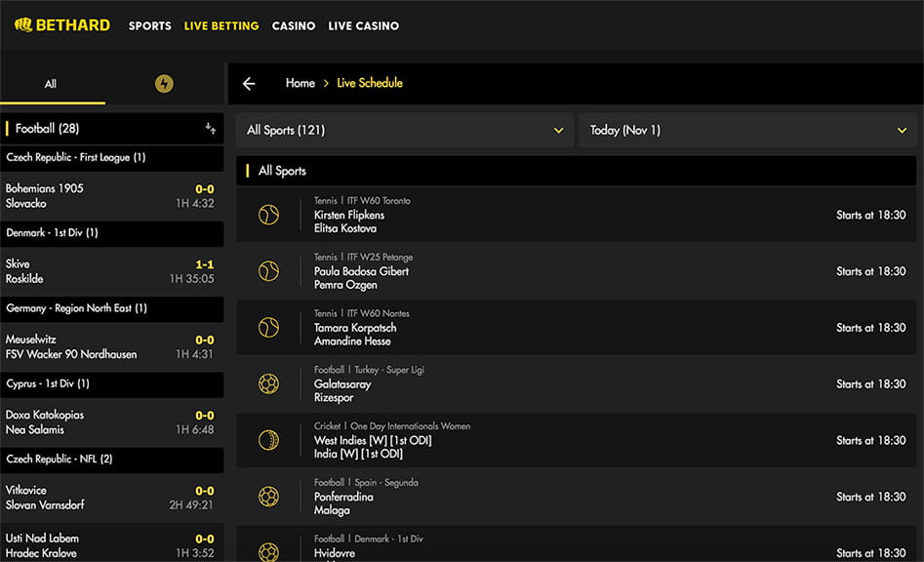Open Bohemians 1905 vs Slovacko match
Screen dimensions: 924x562
point(112,195)
